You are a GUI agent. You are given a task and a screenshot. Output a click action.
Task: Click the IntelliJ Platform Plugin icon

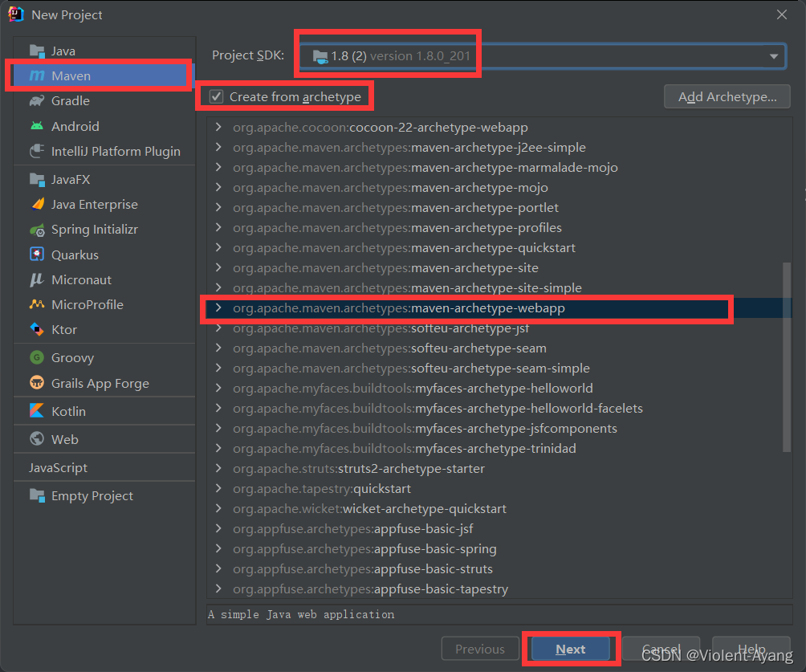click(37, 151)
